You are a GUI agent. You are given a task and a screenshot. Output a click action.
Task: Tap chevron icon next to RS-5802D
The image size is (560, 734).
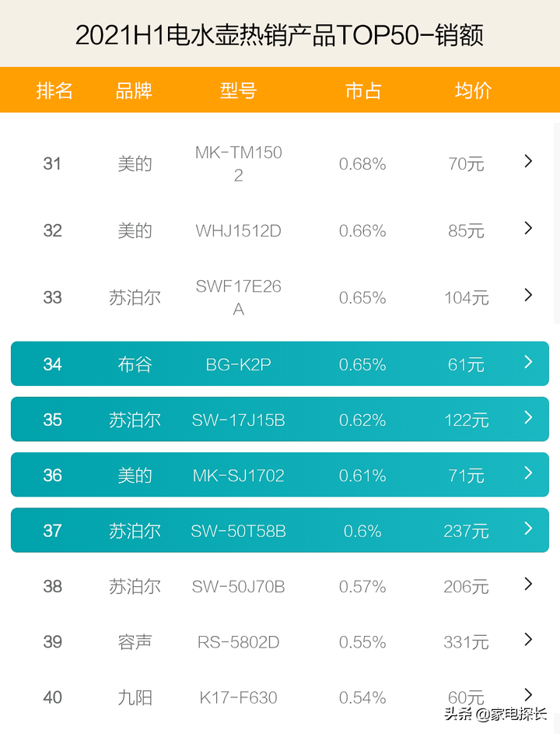click(528, 639)
